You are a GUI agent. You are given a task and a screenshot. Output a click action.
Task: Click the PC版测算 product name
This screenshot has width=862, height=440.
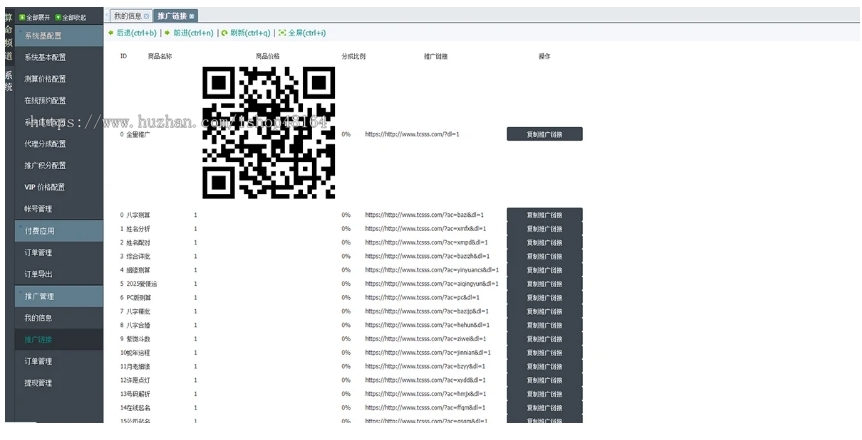[x=139, y=298]
